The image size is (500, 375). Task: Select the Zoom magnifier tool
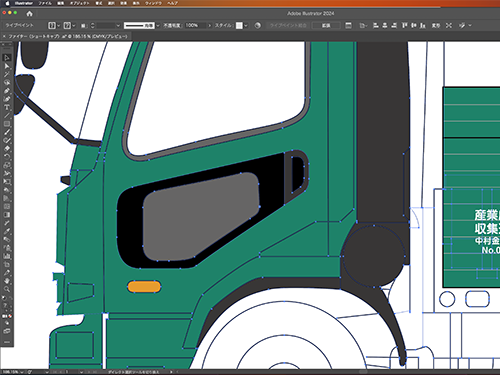pos(7,289)
